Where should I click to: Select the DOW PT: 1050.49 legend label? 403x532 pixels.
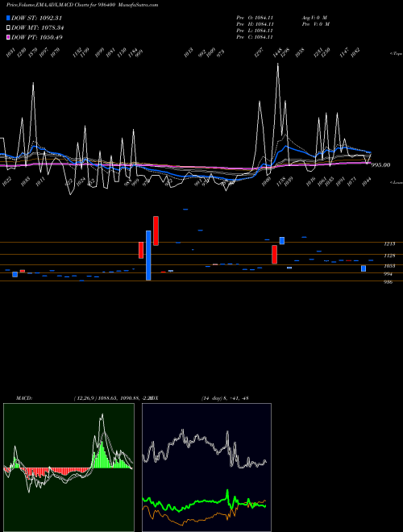[36, 37]
